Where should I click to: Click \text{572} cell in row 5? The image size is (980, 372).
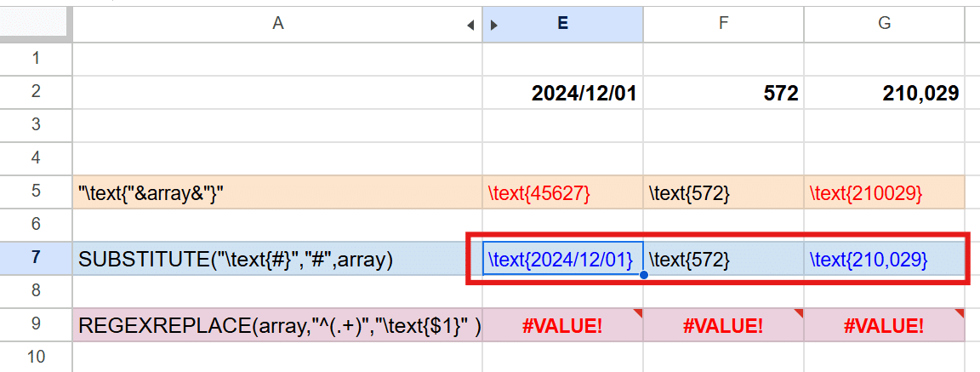723,192
